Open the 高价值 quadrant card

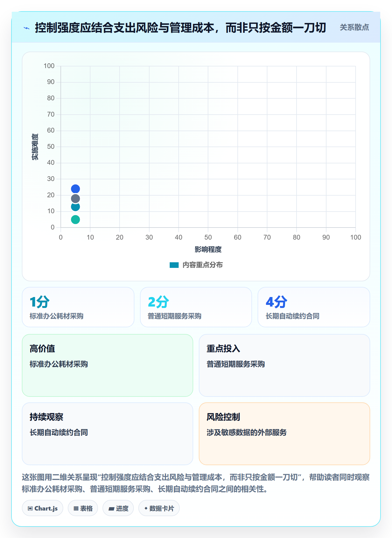(108, 365)
